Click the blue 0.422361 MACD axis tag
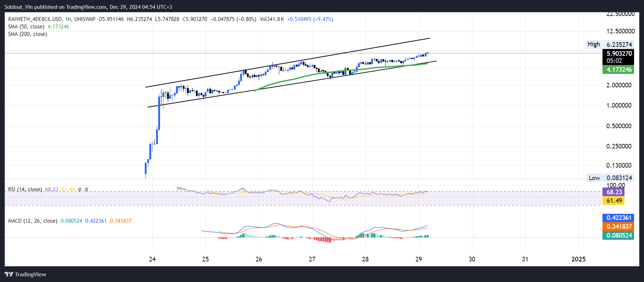The image size is (644, 282). tap(618, 218)
